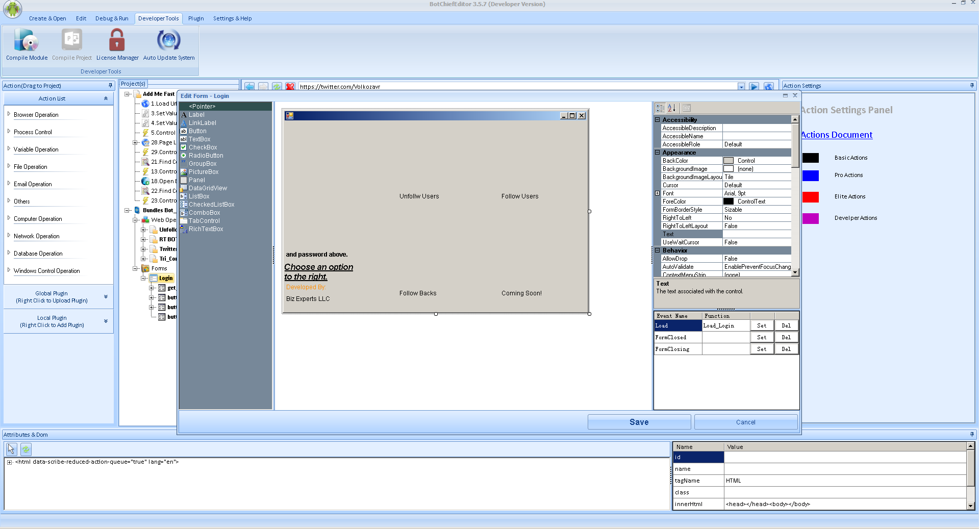Collapse the Accessibility property category

click(658, 120)
